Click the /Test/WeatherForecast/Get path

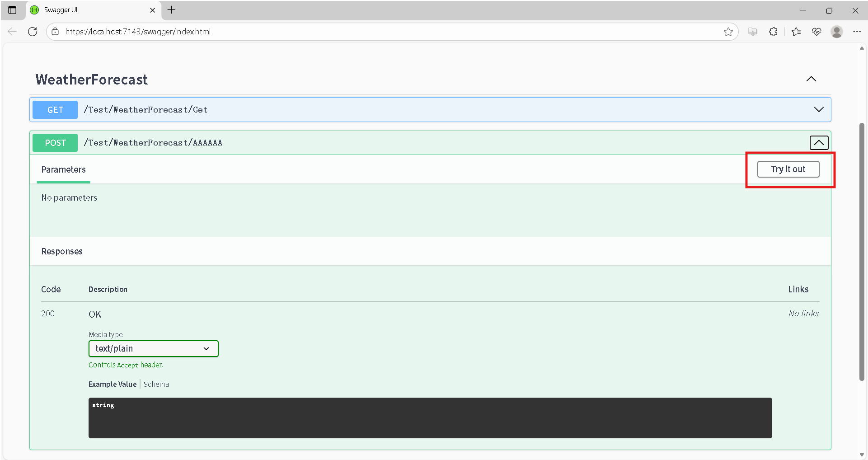(146, 110)
